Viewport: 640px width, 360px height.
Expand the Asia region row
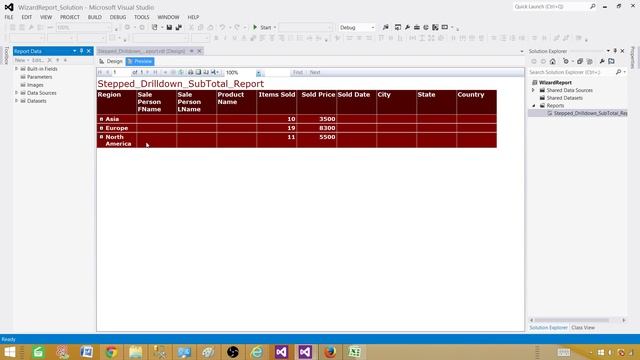click(101, 119)
